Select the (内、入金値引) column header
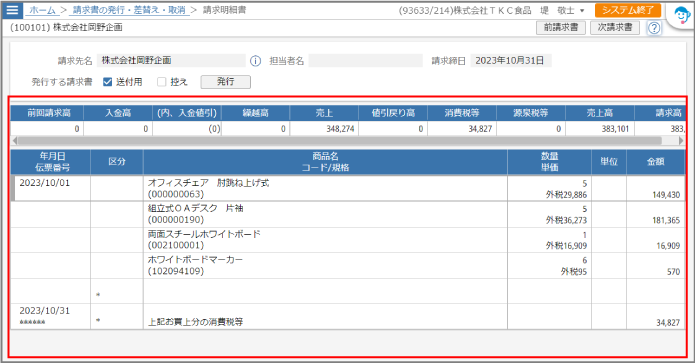The width and height of the screenshot is (695, 363). pyautogui.click(x=187, y=113)
